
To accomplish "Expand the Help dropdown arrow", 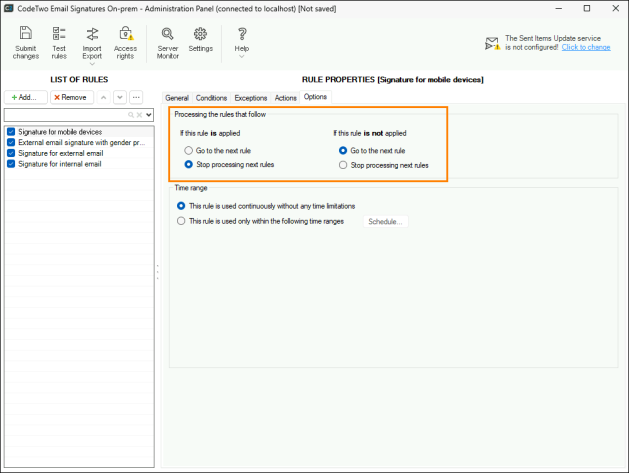I will [241, 56].
